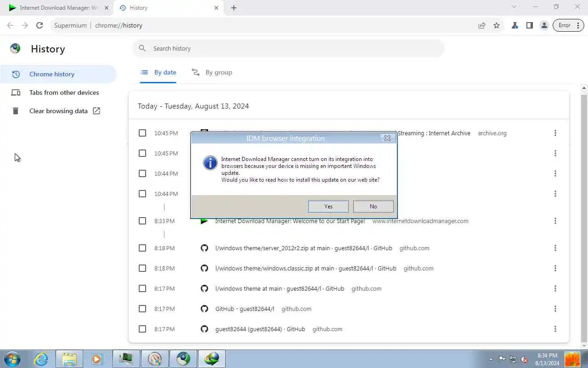The width and height of the screenshot is (588, 368).
Task: Check the second 10:45 PM history entry
Action: (x=142, y=153)
